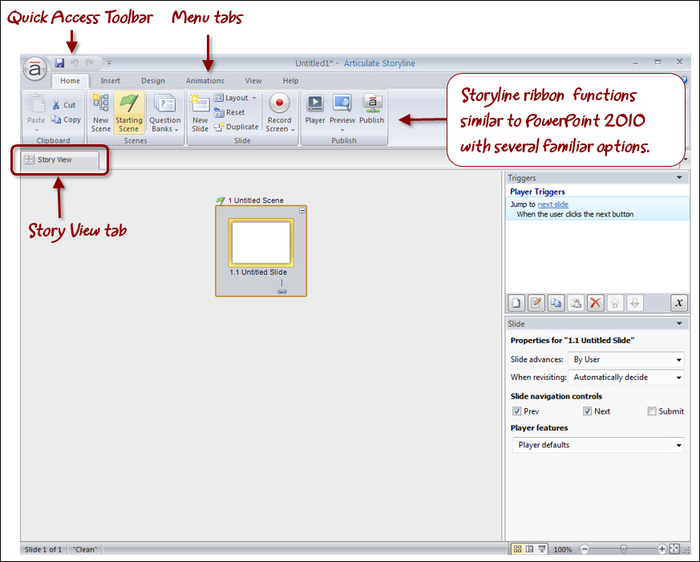Screen dimensions: 700x562
Task: Uncheck the Prev navigation control
Action: (517, 411)
